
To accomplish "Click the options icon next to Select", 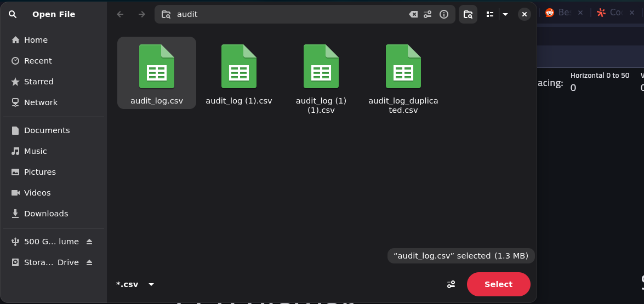I will click(x=451, y=284).
